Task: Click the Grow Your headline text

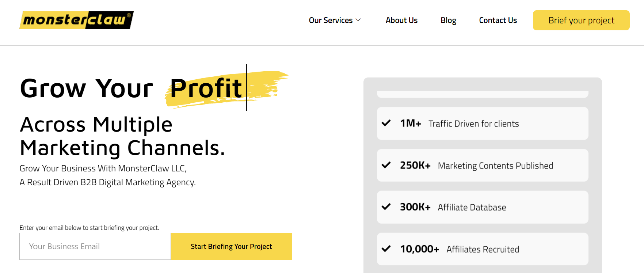Action: [x=87, y=88]
